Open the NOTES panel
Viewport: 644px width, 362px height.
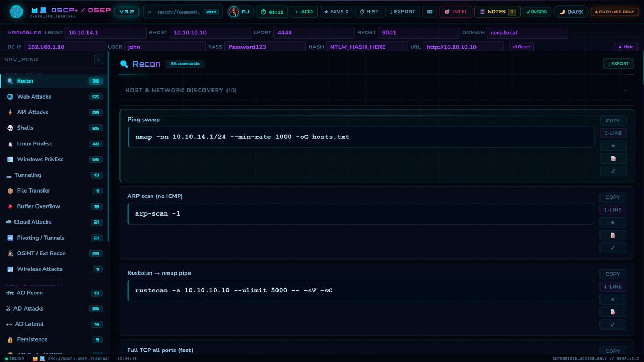pyautogui.click(x=497, y=12)
